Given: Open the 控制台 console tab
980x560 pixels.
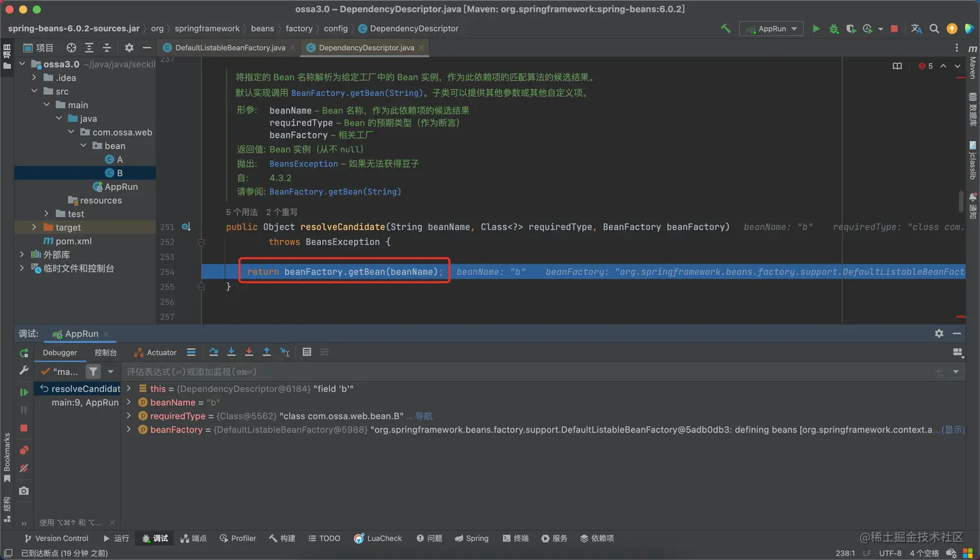Looking at the screenshot, I should coord(106,353).
